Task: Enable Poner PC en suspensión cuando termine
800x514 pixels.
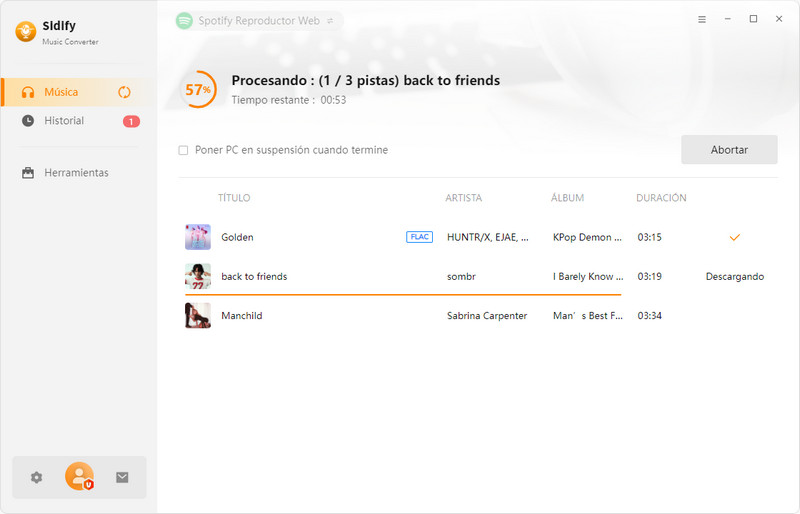Action: pyautogui.click(x=183, y=150)
